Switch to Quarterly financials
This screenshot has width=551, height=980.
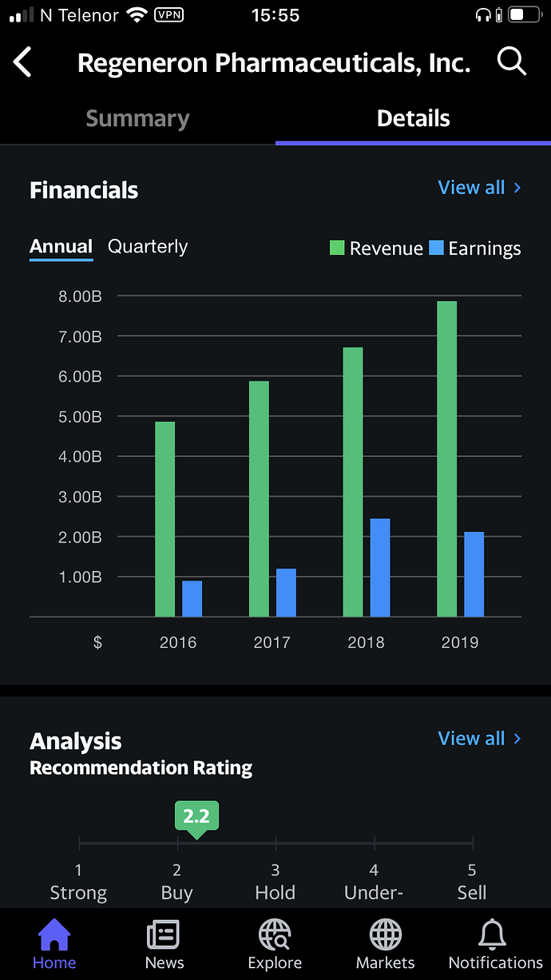pos(148,246)
